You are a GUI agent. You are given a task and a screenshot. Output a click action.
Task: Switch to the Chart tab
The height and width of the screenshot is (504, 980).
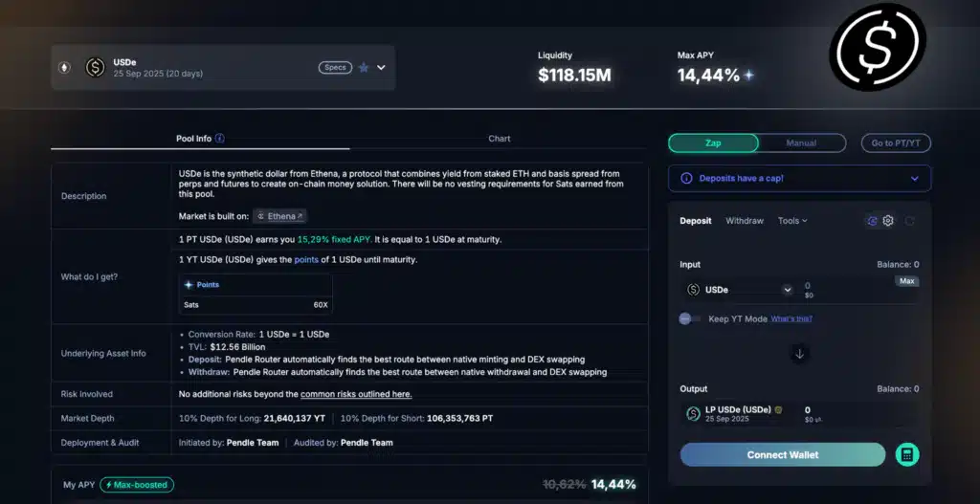[x=500, y=139]
